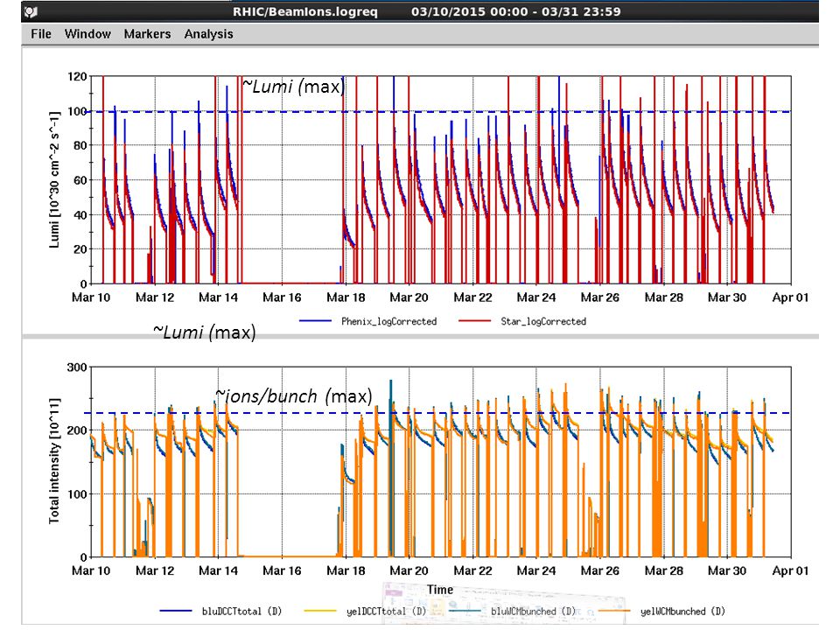Click the 100 tick on the Total intensity axis
This screenshot has width=840, height=630.
pyautogui.click(x=77, y=493)
